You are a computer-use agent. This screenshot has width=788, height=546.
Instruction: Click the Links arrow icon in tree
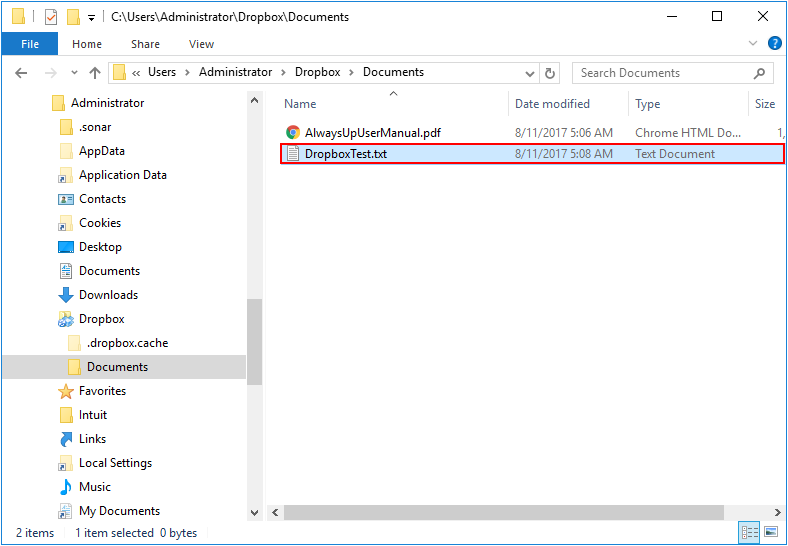pyautogui.click(x=66, y=439)
